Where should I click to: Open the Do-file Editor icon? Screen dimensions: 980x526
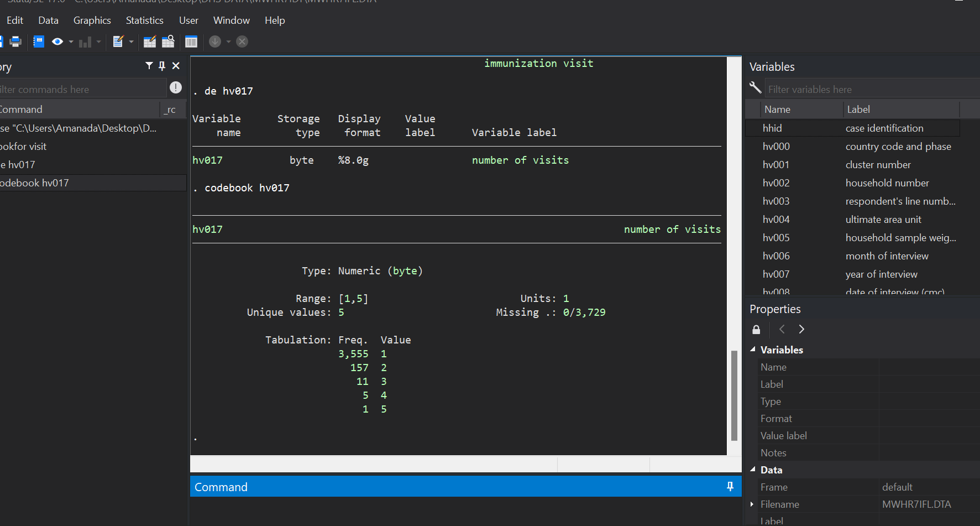coord(118,41)
